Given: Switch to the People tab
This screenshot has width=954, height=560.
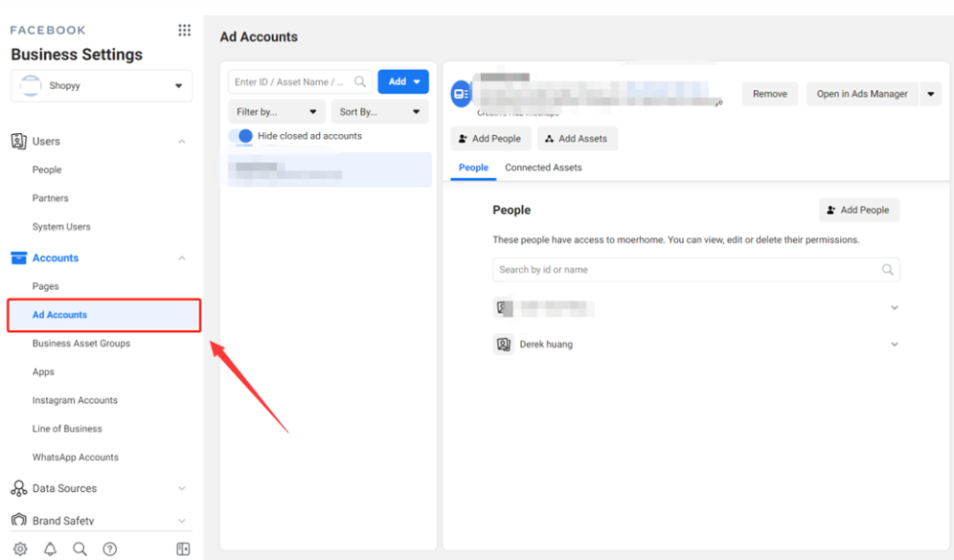Looking at the screenshot, I should pyautogui.click(x=473, y=168).
